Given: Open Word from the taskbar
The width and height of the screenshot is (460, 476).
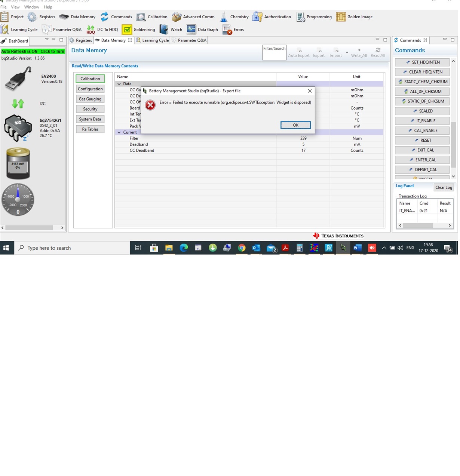Looking at the screenshot, I should click(x=357, y=248).
